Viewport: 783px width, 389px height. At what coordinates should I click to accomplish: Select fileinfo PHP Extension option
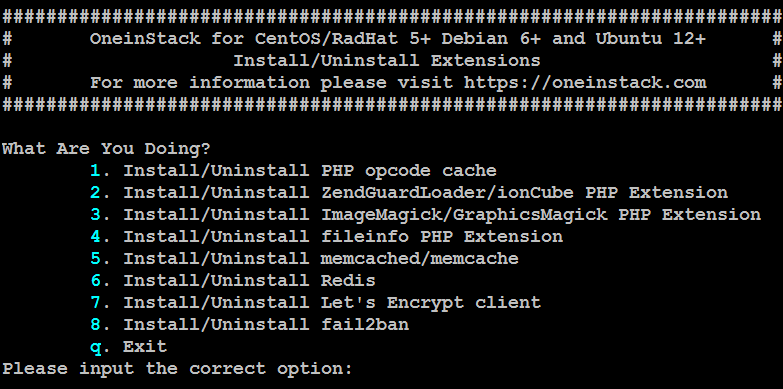(327, 237)
